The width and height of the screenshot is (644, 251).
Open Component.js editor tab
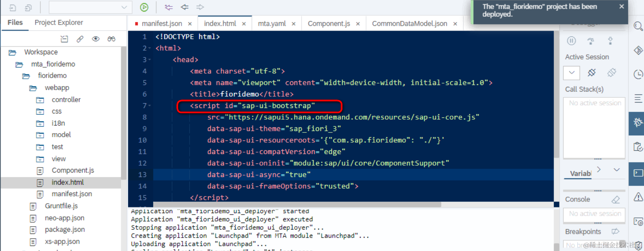pos(329,24)
